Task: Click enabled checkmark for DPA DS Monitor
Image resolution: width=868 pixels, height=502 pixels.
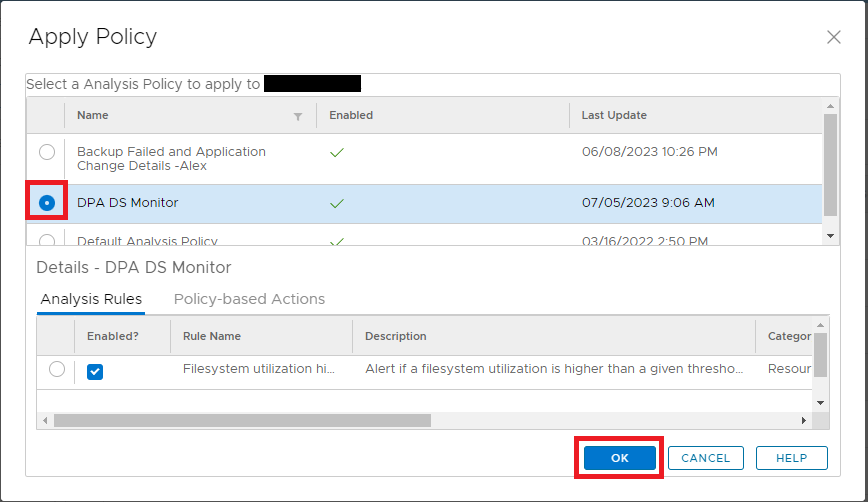Action: [x=337, y=204]
